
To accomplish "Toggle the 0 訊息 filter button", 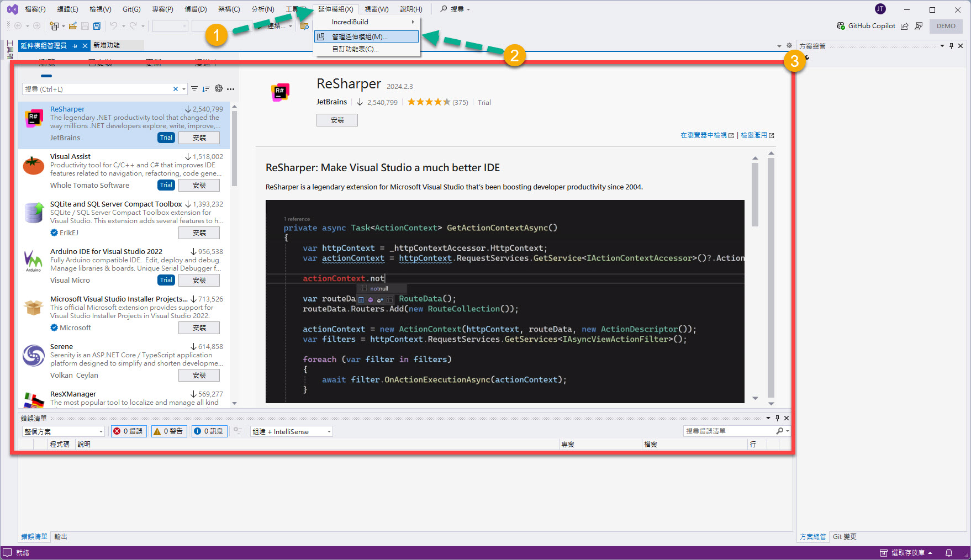I will 209,431.
